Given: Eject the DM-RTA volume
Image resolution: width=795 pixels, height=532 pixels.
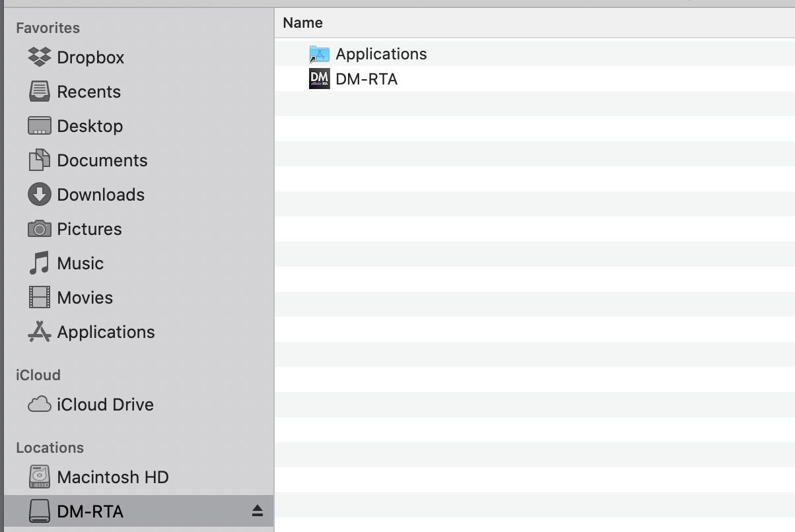Looking at the screenshot, I should 258,511.
